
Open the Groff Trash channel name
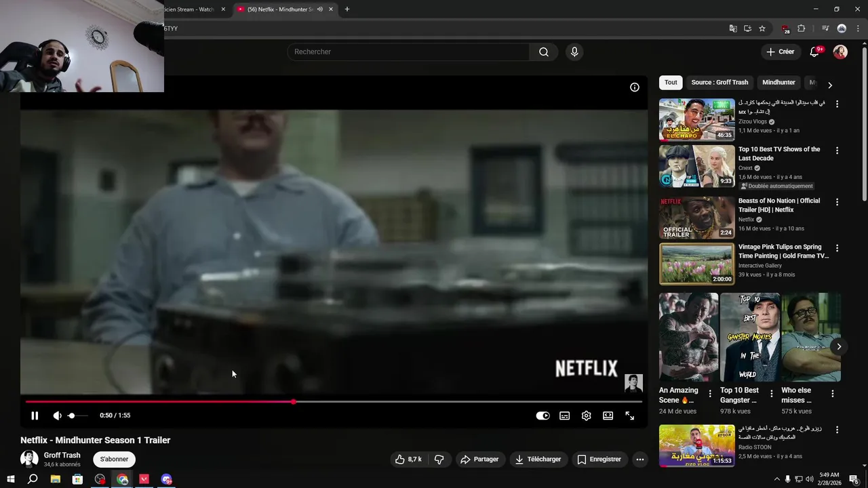pos(62,455)
